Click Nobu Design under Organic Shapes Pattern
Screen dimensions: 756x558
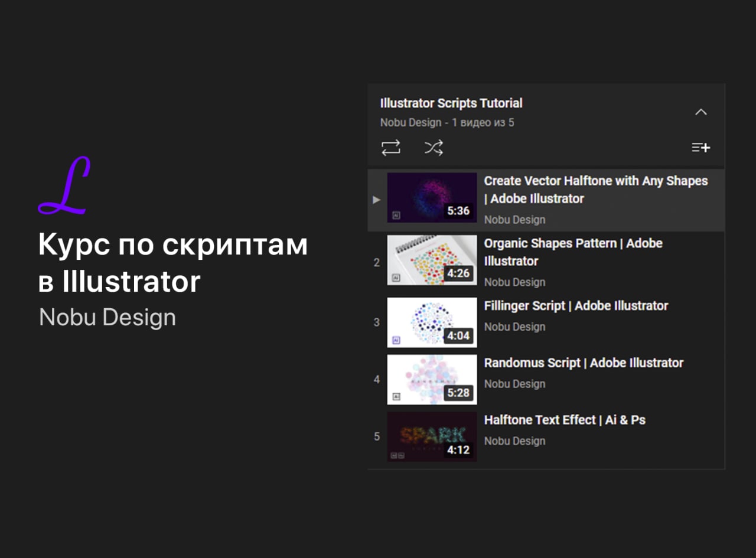514,282
